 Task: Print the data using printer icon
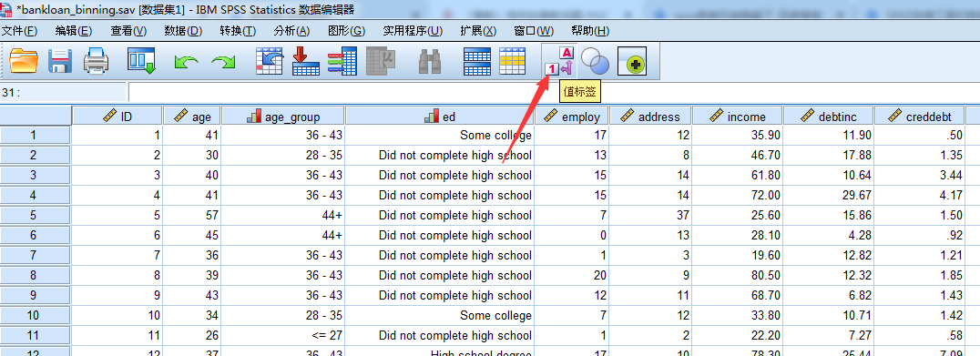pos(97,61)
